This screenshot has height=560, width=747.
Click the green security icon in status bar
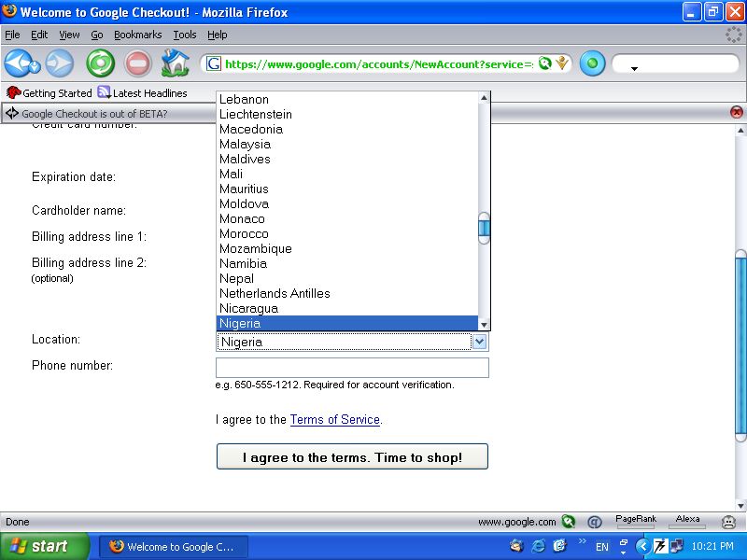(x=569, y=522)
